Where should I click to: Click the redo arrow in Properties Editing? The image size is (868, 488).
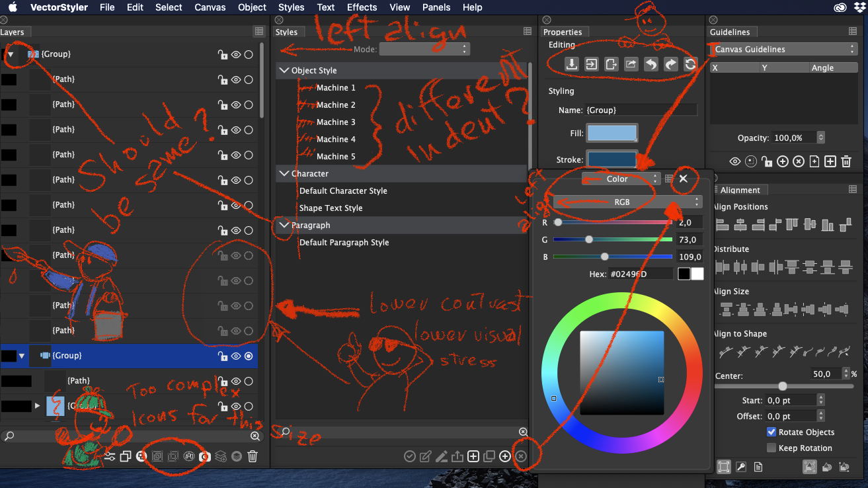point(670,64)
